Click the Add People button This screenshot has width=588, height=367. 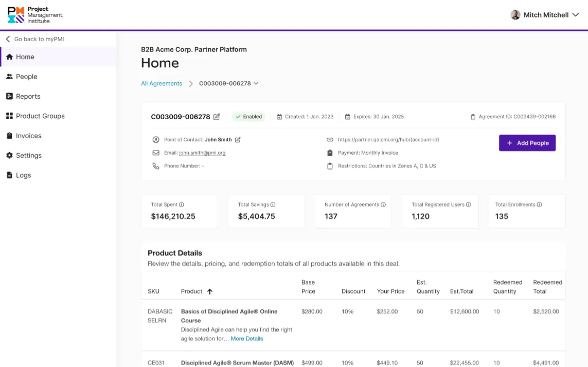click(x=527, y=143)
